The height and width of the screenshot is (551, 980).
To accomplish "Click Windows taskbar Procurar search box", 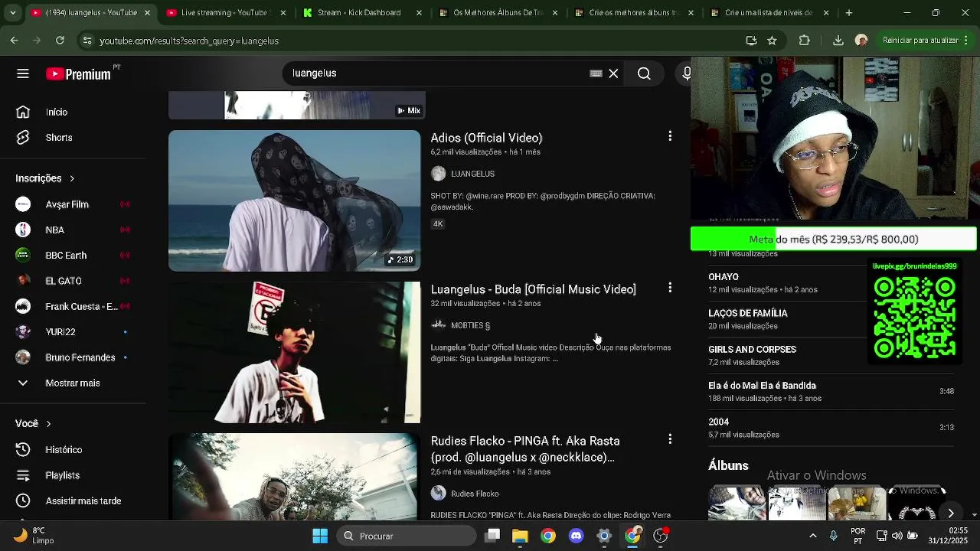I will pos(407,536).
